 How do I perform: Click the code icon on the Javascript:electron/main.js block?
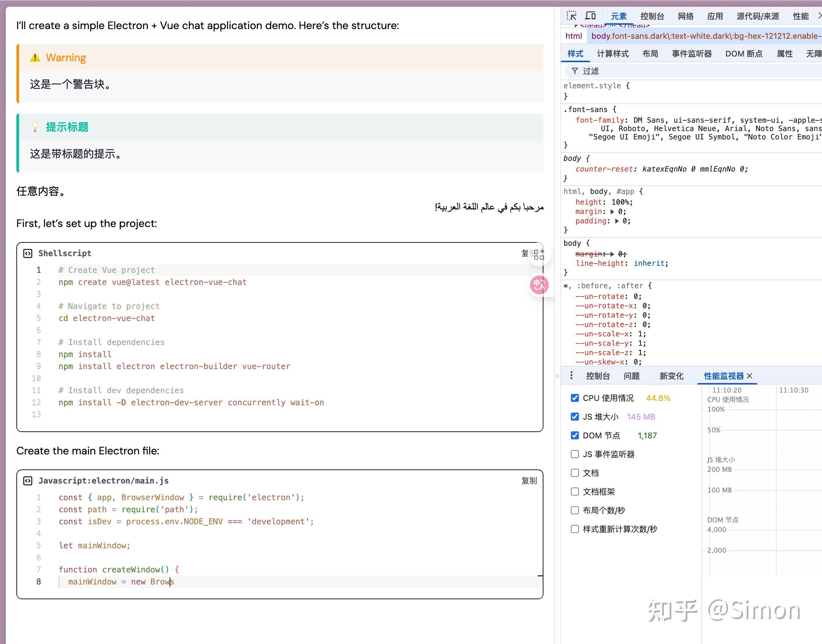(27, 481)
